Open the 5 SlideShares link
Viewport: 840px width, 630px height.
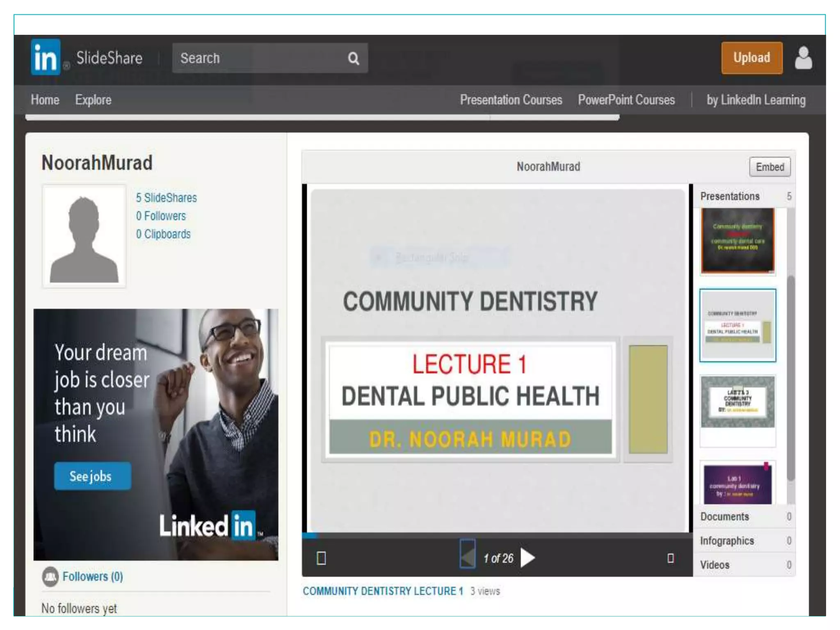166,198
